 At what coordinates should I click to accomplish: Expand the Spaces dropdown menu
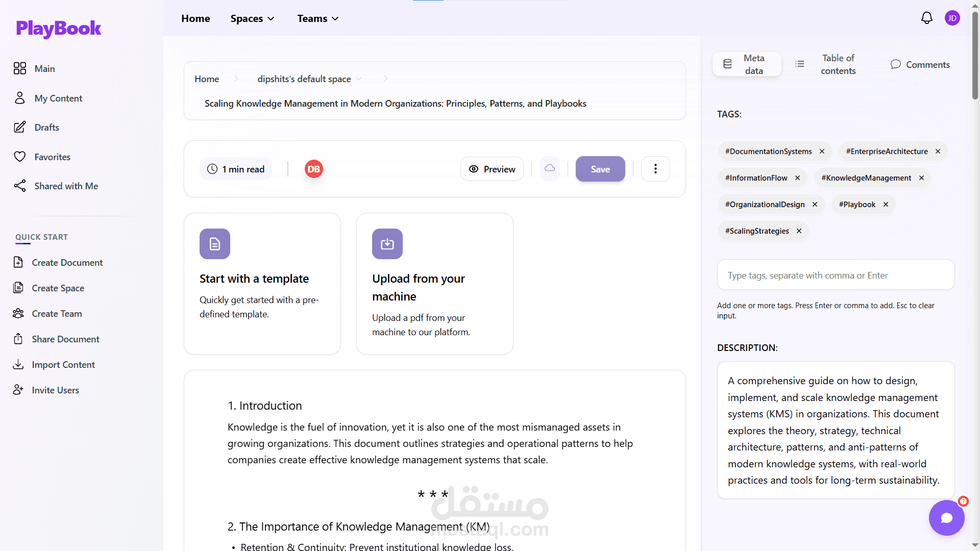pyautogui.click(x=253, y=19)
